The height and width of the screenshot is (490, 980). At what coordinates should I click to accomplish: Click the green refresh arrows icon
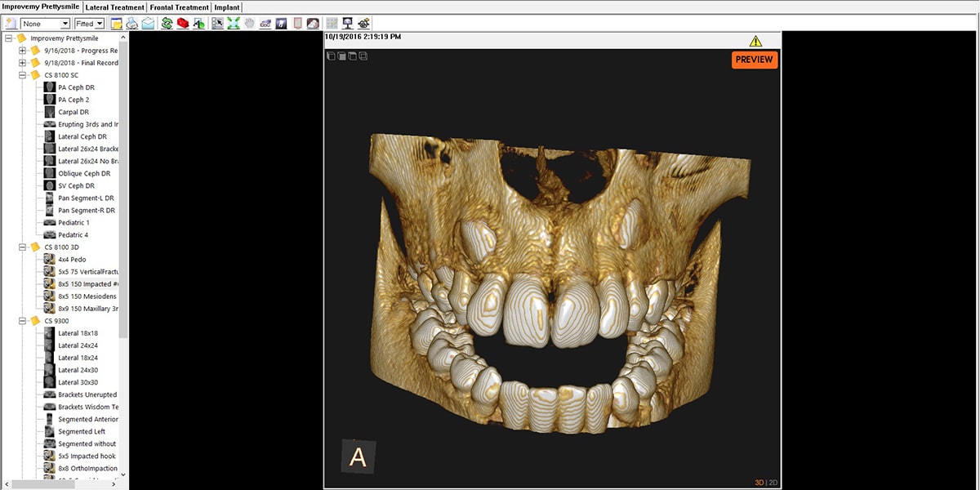(x=167, y=24)
